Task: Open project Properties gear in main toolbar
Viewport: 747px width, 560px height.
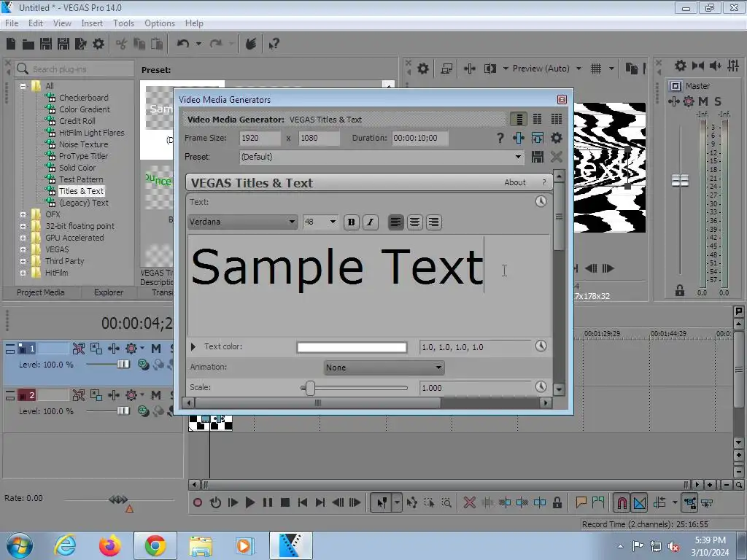Action: click(98, 44)
